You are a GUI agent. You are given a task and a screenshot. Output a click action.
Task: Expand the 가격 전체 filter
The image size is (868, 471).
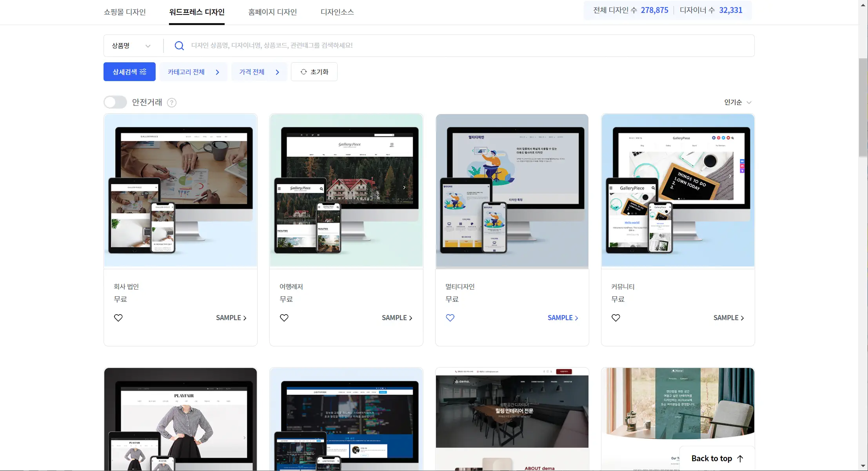tap(259, 72)
